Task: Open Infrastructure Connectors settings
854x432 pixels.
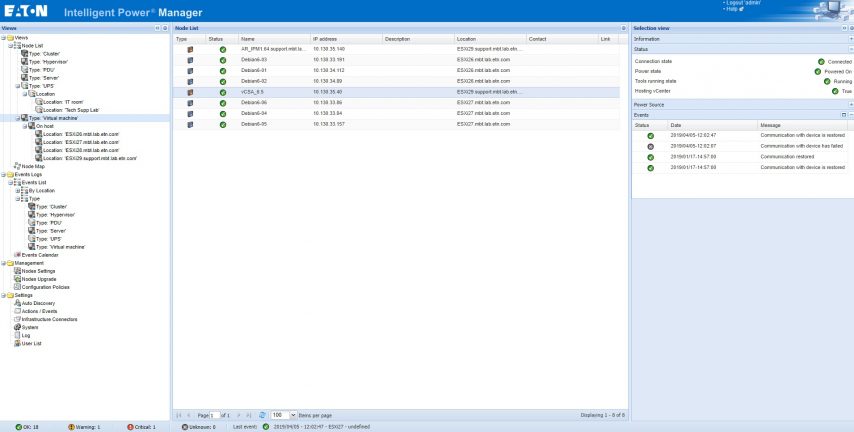Action: [50, 319]
